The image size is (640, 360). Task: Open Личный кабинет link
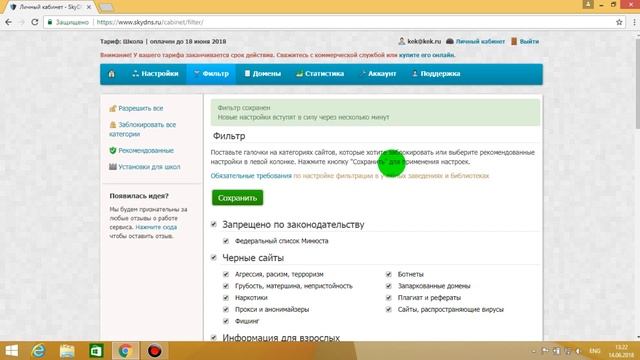(x=480, y=41)
